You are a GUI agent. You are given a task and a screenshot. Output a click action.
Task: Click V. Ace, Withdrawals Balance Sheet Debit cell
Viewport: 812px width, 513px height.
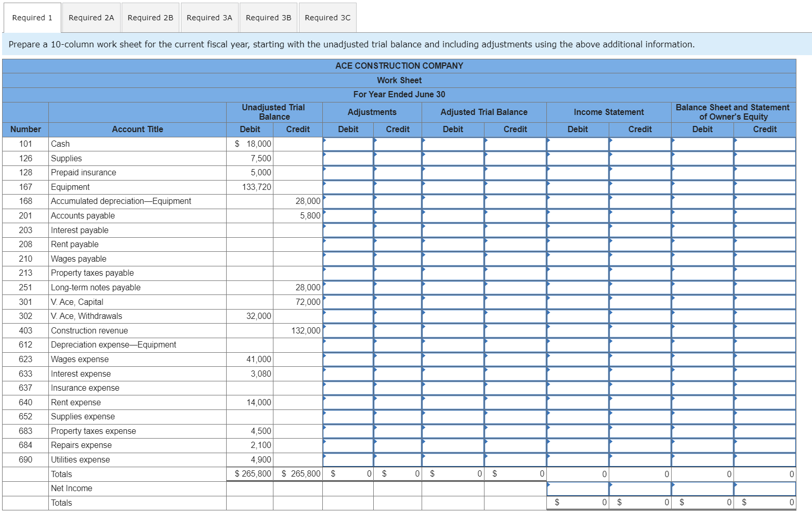click(x=703, y=316)
